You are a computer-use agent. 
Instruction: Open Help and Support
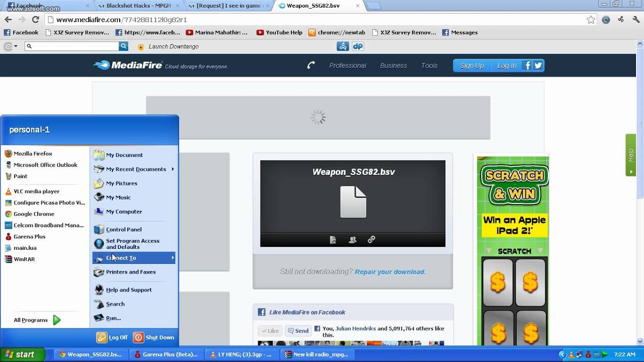pyautogui.click(x=123, y=290)
